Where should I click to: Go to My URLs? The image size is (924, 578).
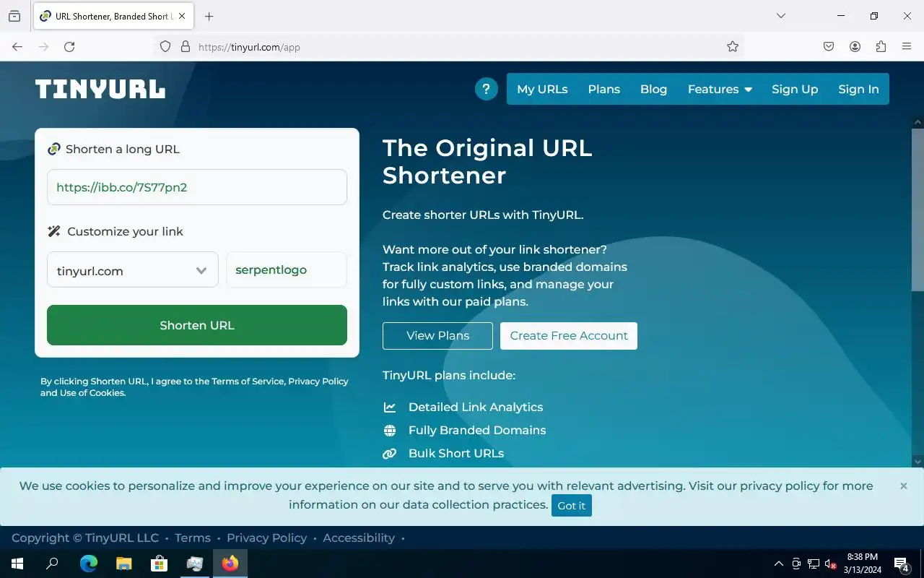[542, 89]
